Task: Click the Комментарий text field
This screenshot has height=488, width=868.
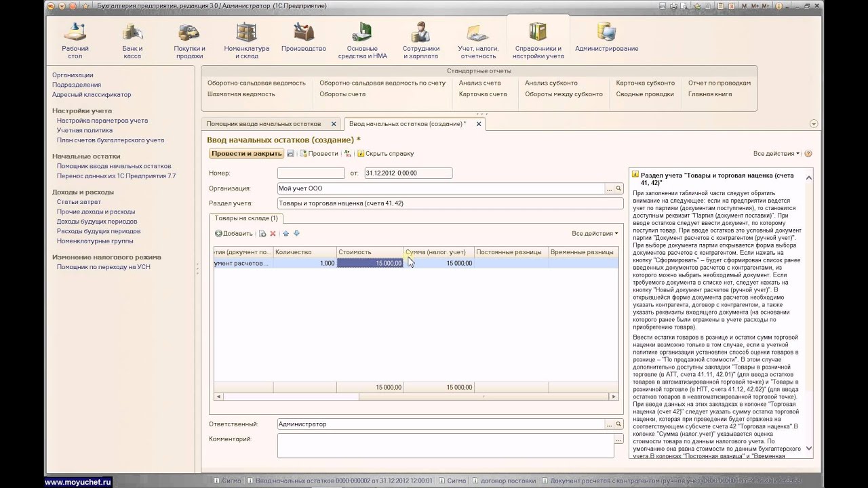Action: [x=446, y=445]
